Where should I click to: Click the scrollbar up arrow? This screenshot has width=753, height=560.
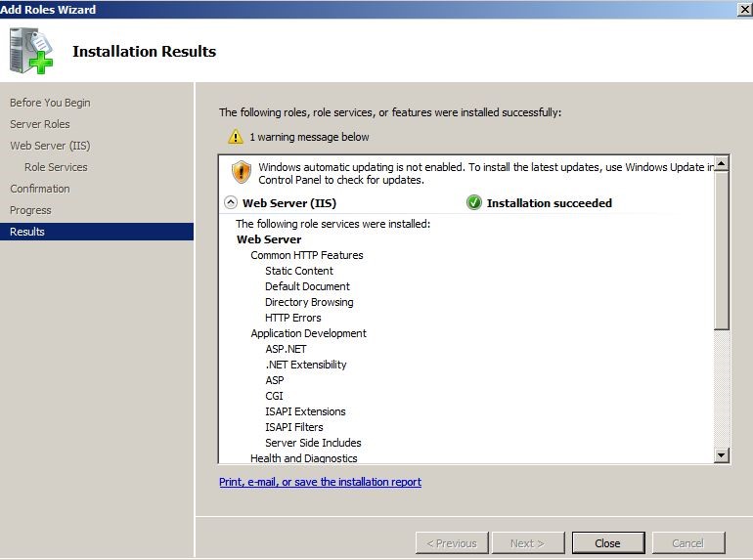[722, 164]
